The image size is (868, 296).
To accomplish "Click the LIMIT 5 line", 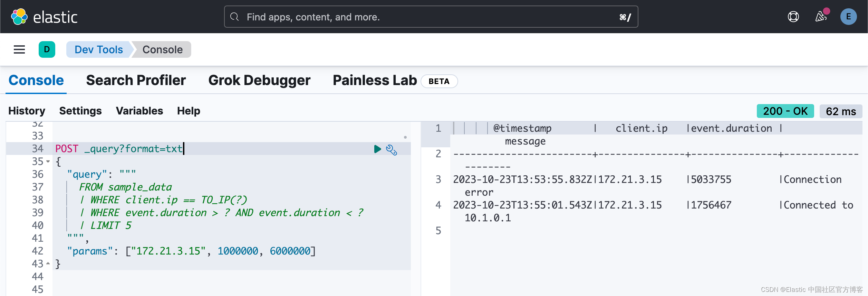I will [x=106, y=225].
